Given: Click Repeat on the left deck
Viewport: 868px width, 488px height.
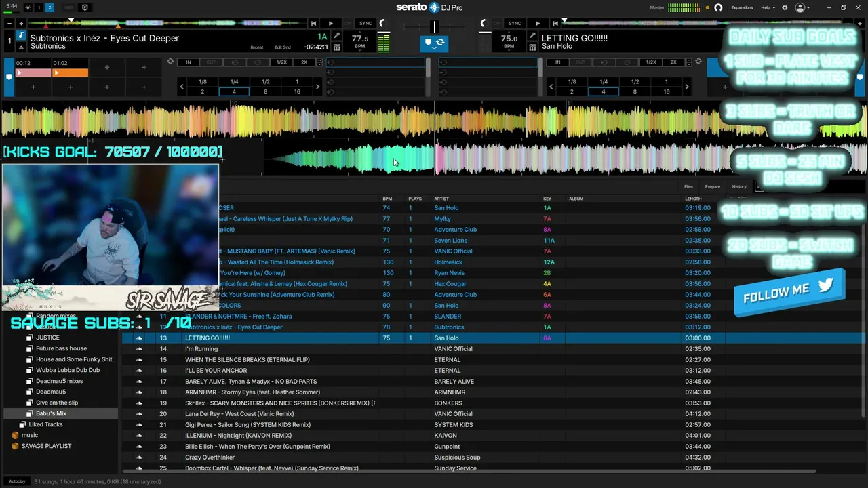Looking at the screenshot, I should (256, 47).
